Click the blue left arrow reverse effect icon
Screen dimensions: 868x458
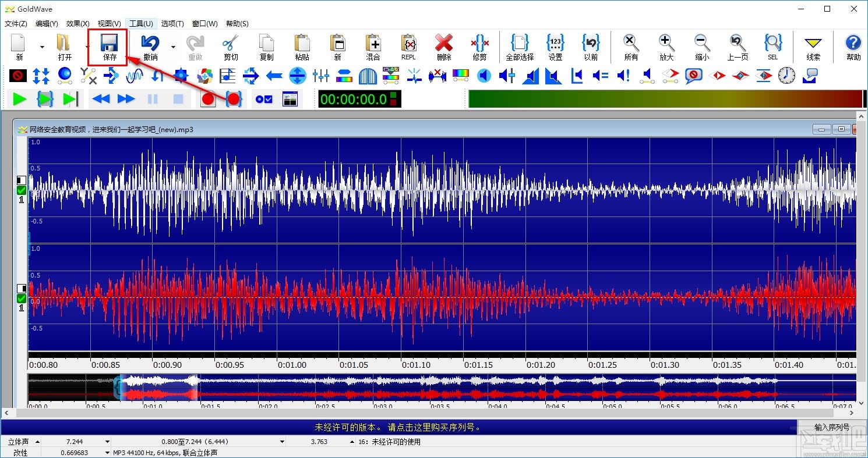tap(274, 76)
